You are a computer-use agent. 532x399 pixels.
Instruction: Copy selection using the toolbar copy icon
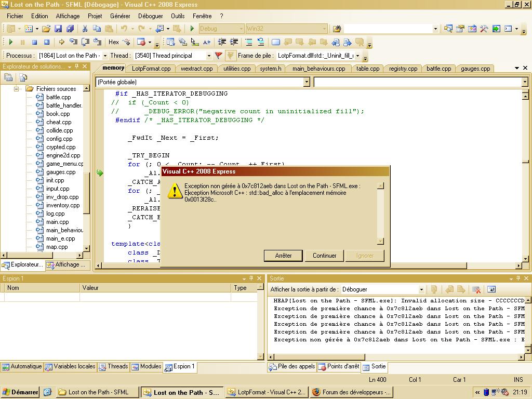click(97, 29)
